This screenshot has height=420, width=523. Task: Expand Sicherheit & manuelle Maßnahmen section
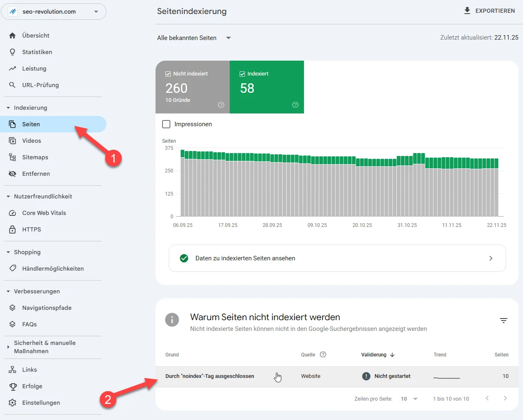(8, 347)
